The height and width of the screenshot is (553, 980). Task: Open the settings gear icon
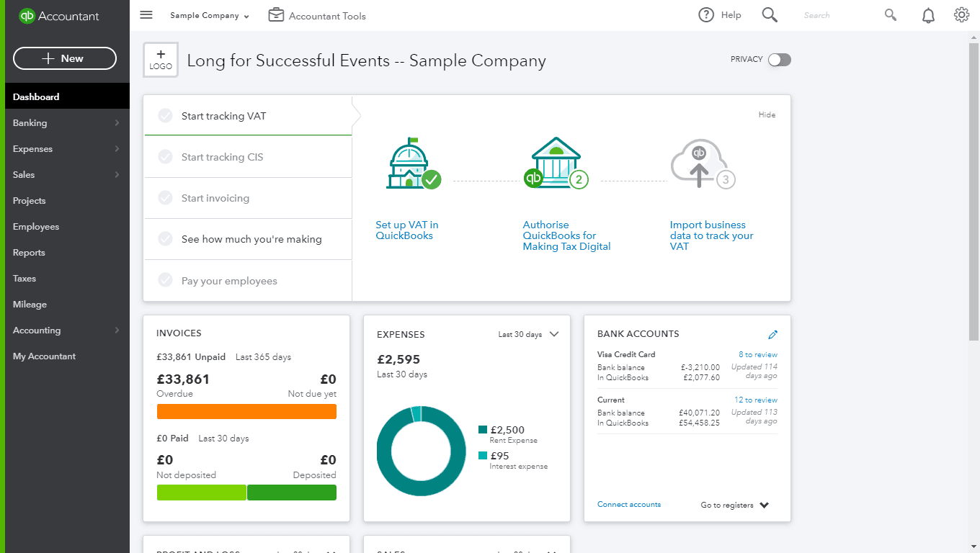pyautogui.click(x=961, y=15)
